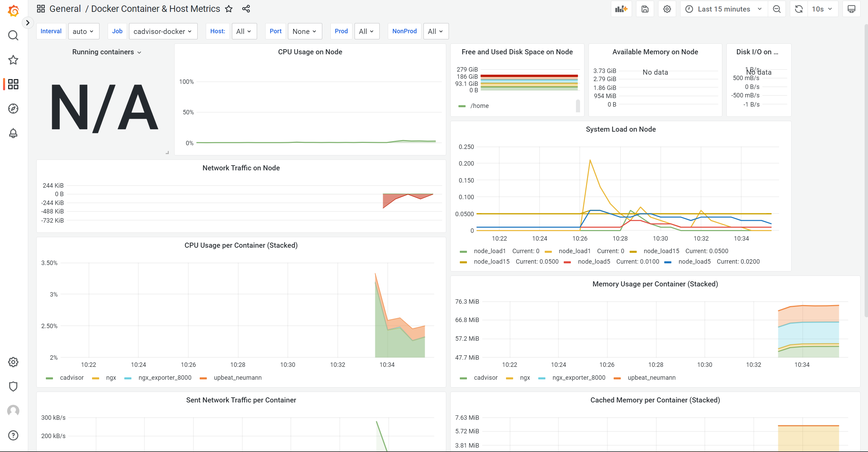
Task: Click the General folder breadcrumb
Action: (65, 9)
